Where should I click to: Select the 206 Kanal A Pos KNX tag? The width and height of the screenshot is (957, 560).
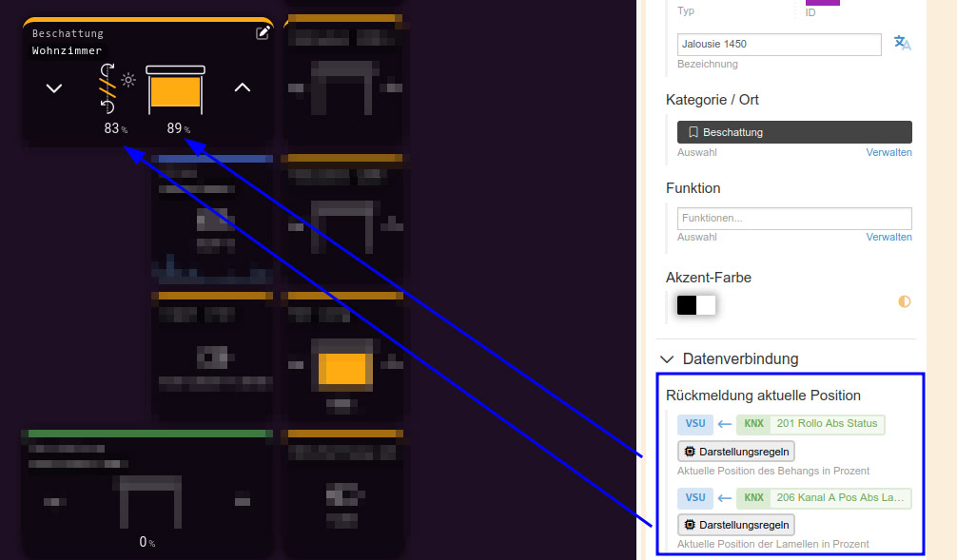(x=823, y=497)
